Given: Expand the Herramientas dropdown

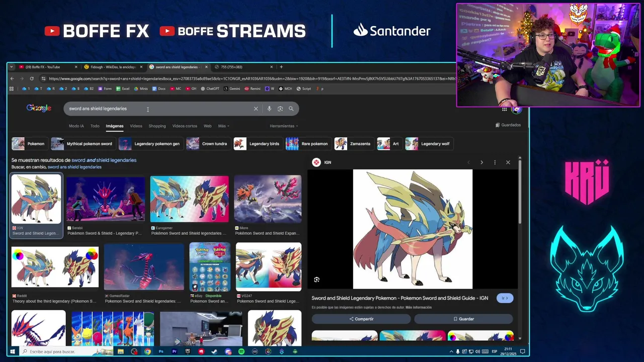Looking at the screenshot, I should click(x=284, y=126).
